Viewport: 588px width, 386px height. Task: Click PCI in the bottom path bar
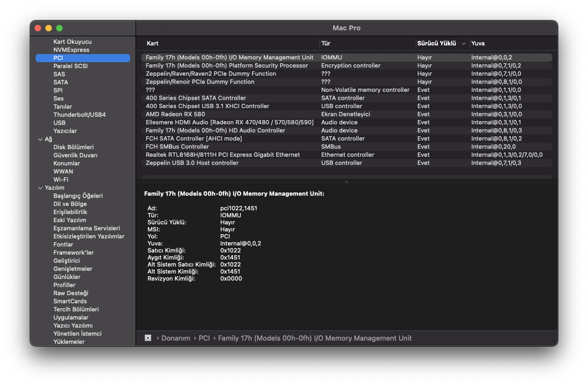(204, 338)
